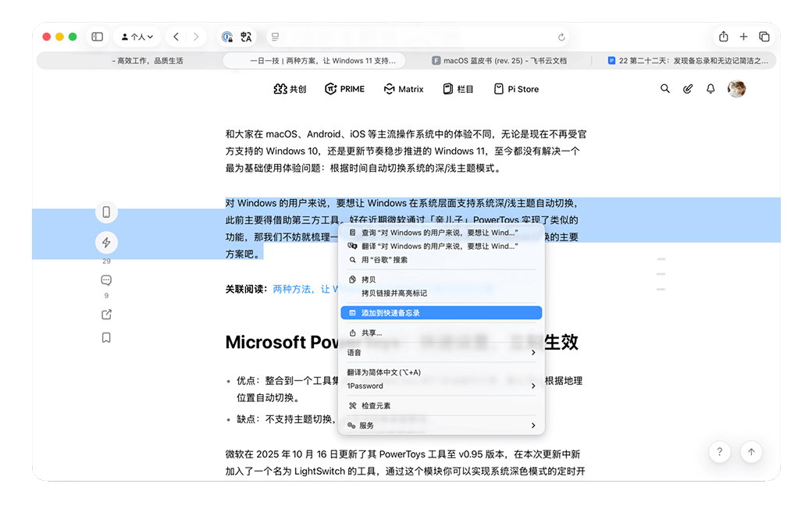Screen dimensions: 812x523
Task: Select 翻译 “对 Windows…” context menu entry
Action: [x=441, y=246]
